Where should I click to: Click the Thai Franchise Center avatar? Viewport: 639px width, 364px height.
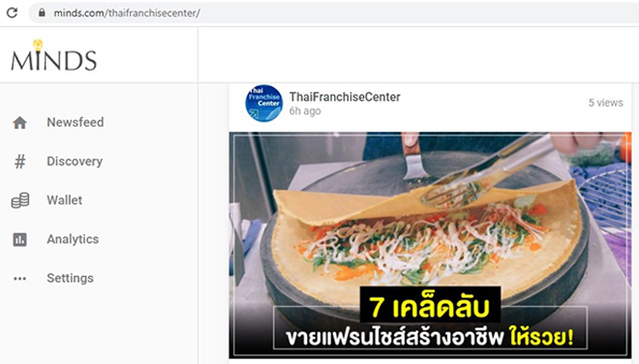[x=263, y=104]
